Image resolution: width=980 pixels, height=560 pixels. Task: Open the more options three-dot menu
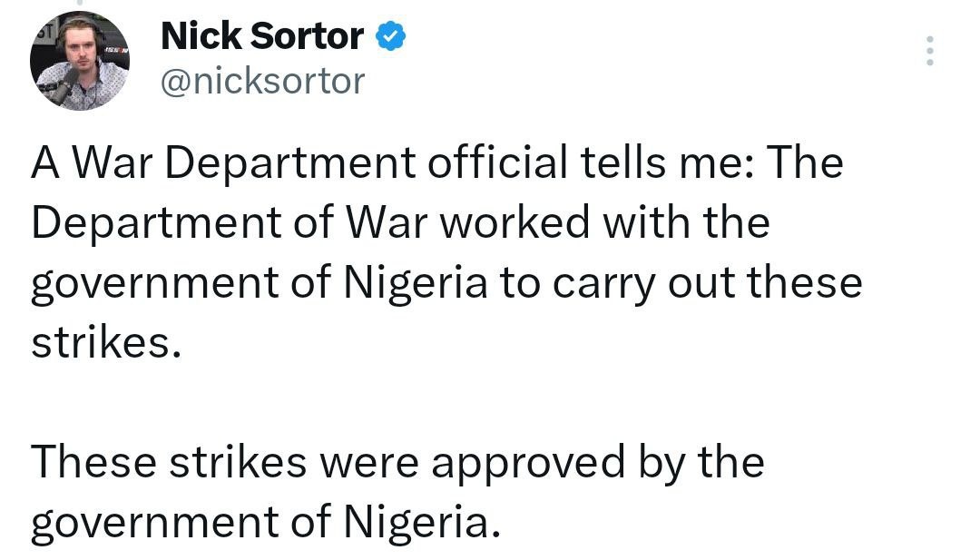[930, 51]
